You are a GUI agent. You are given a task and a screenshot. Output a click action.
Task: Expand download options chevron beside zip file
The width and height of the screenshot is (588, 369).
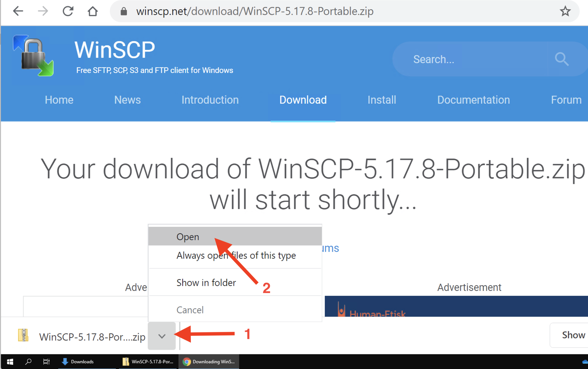click(162, 336)
